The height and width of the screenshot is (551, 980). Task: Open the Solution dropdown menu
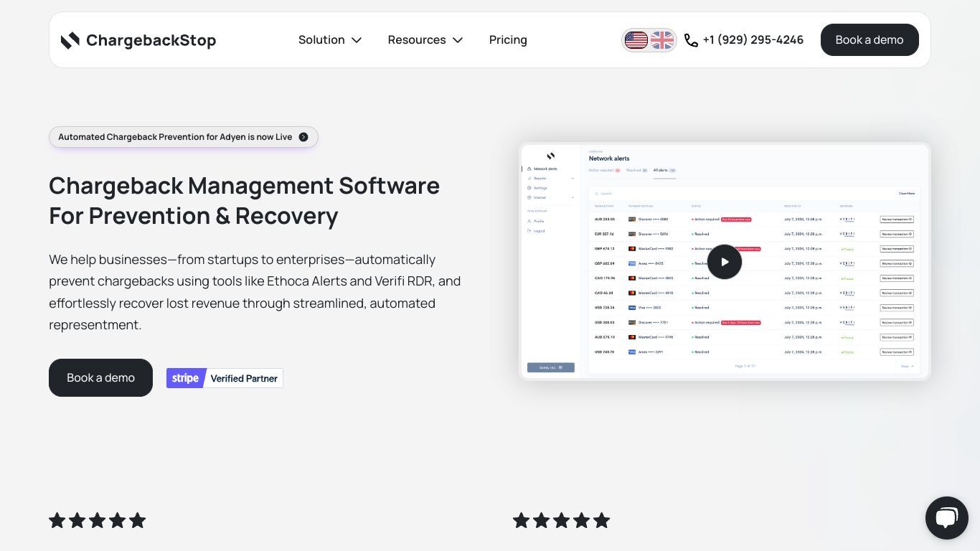point(330,40)
